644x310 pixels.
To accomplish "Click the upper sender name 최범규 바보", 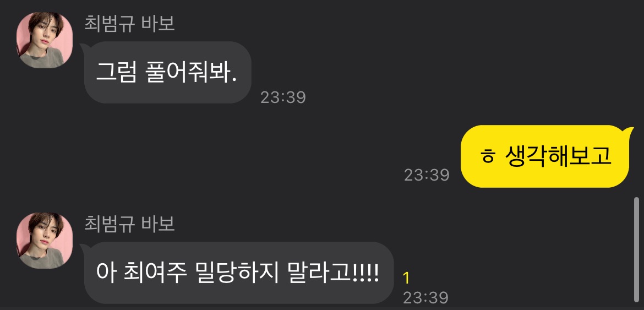I will coord(130,23).
